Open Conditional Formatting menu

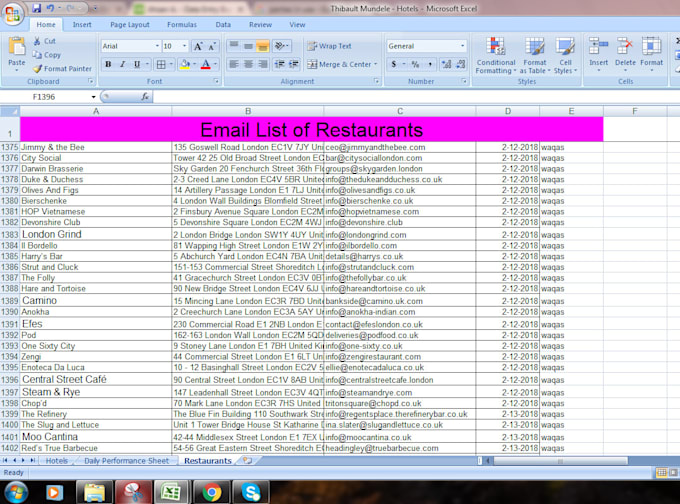496,56
